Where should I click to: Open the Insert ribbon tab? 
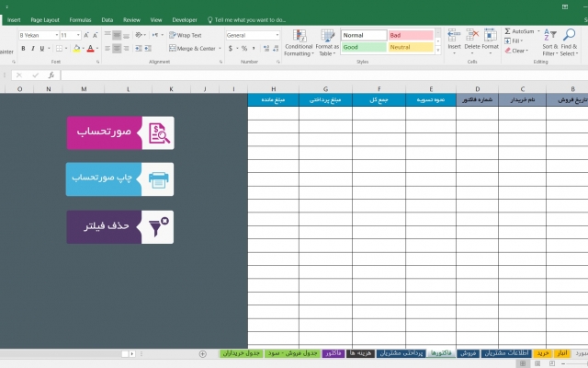point(14,20)
